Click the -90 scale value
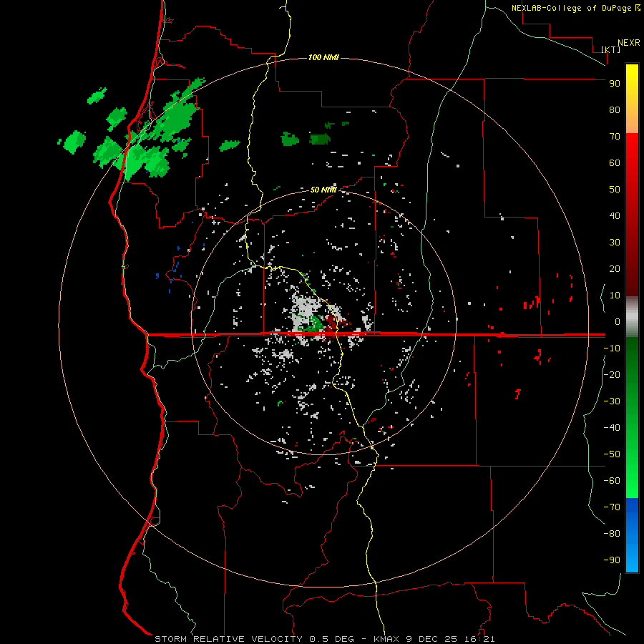 [x=612, y=560]
